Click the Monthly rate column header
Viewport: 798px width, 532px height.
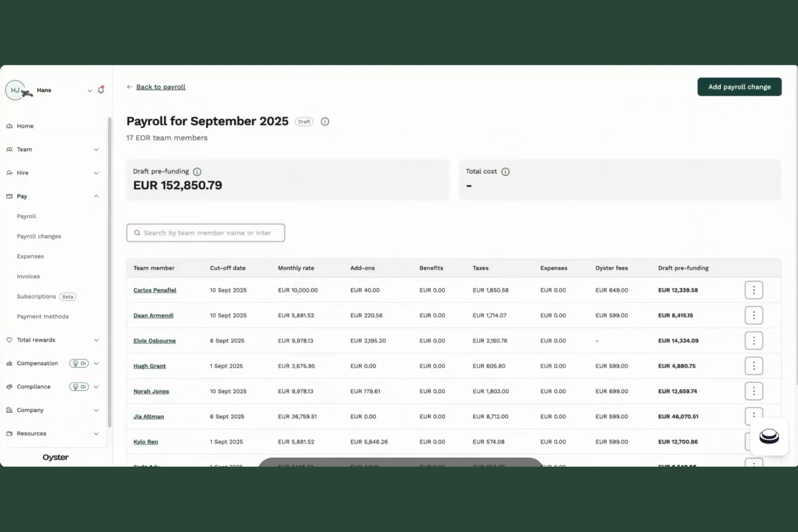point(296,268)
